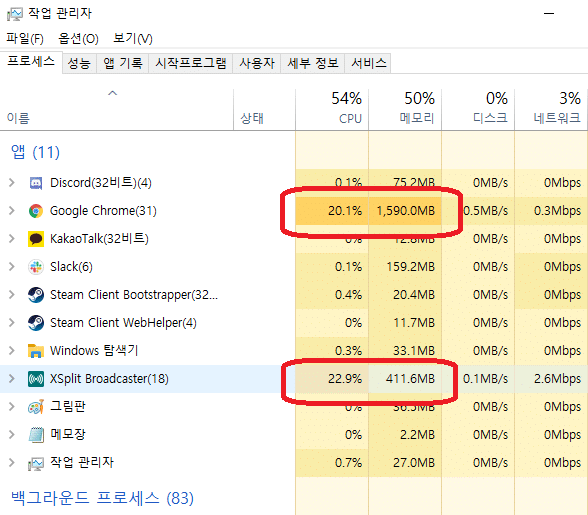Expand the 메모장 process group
This screenshot has height=515, width=588.
point(12,434)
